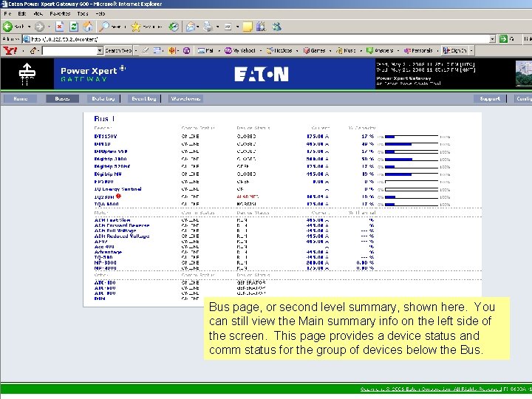Click the Print printer icon
This screenshot has height=399, width=532.
coord(208,27)
